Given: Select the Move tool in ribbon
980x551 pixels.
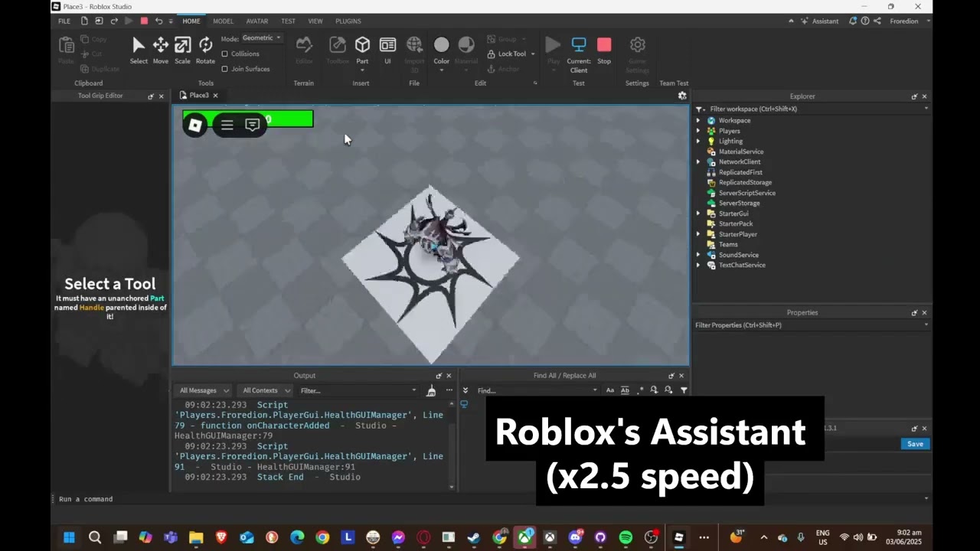Looking at the screenshot, I should coord(160,50).
